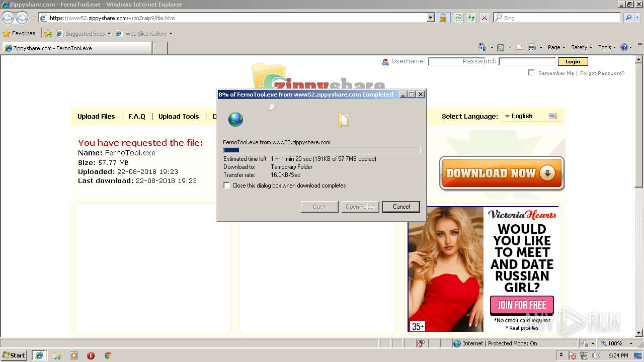Click the Username input field
Viewport: 644px width, 362px height.
(456, 61)
